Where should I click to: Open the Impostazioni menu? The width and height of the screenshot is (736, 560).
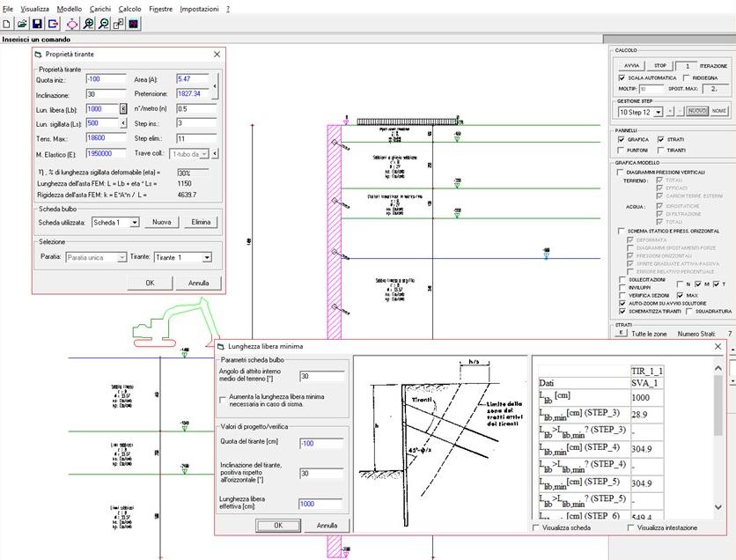(198, 7)
